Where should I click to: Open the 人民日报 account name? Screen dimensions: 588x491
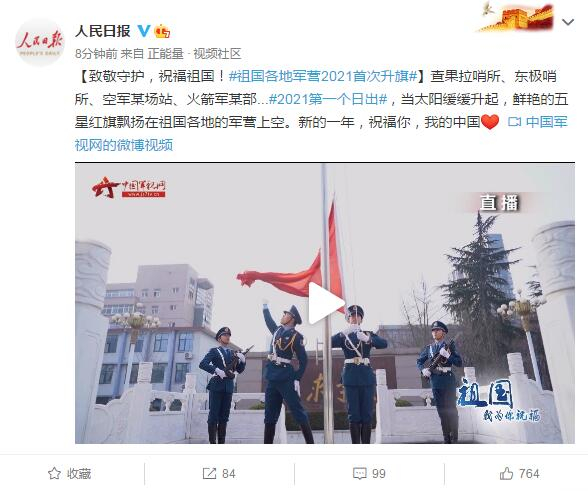103,31
